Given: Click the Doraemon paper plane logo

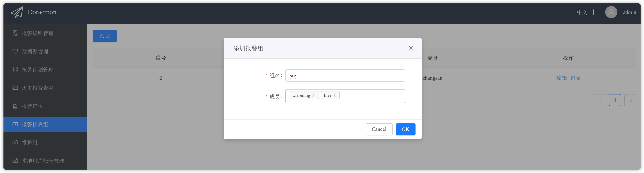Looking at the screenshot, I should tap(17, 12).
